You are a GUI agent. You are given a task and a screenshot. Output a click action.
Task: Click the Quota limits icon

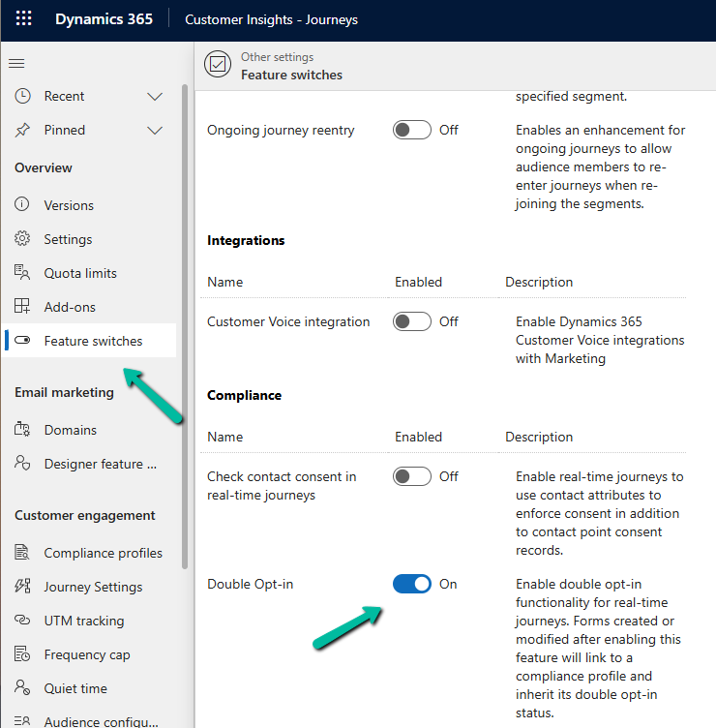22,273
